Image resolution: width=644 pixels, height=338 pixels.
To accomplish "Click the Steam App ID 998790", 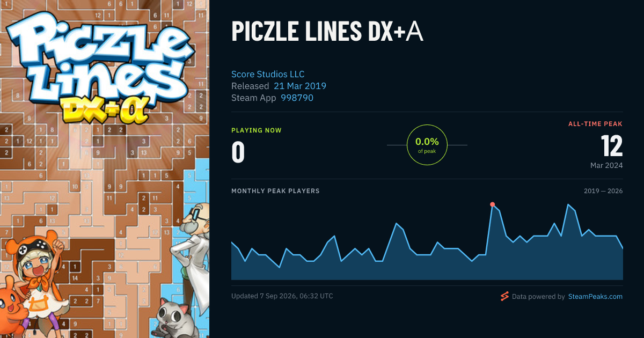I will [x=297, y=98].
